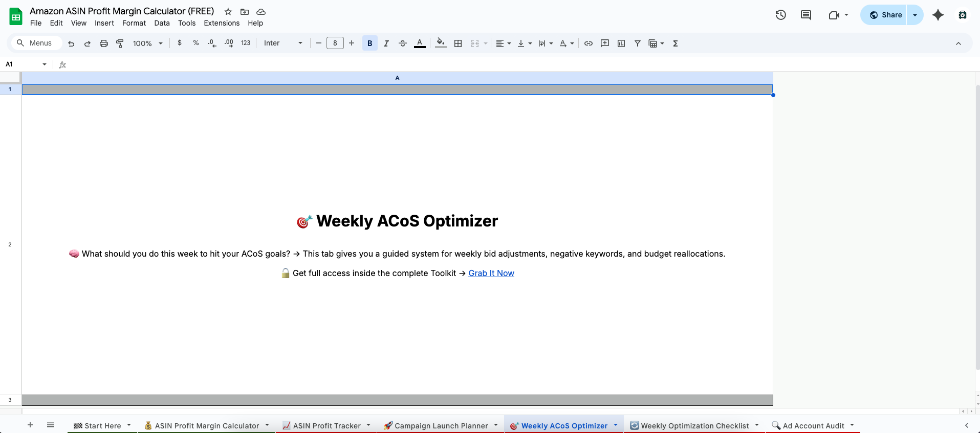Open the comments panel icon
Viewport: 980px width, 433px height.
tap(806, 15)
